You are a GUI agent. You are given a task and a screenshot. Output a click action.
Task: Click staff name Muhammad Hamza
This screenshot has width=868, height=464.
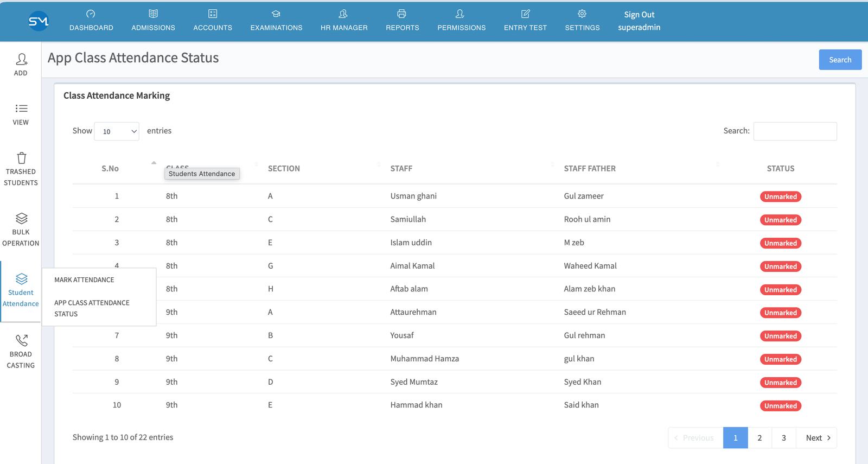tap(425, 359)
